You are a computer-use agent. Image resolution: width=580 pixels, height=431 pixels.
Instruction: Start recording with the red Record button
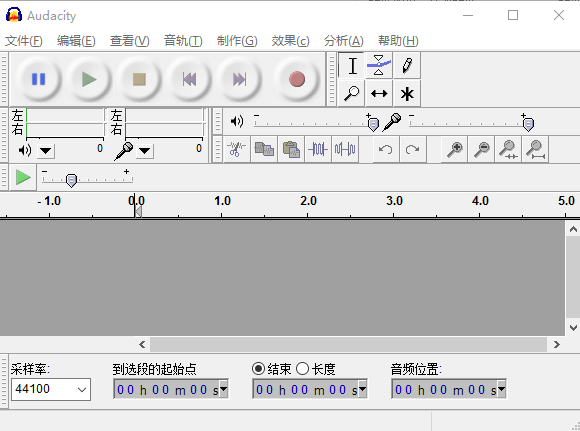297,79
